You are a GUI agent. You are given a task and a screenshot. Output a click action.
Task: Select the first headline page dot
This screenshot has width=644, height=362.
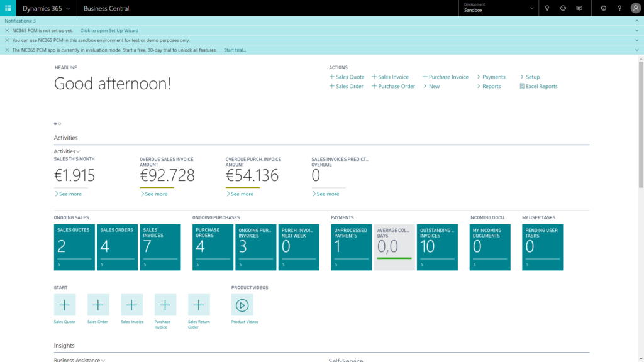tap(55, 124)
